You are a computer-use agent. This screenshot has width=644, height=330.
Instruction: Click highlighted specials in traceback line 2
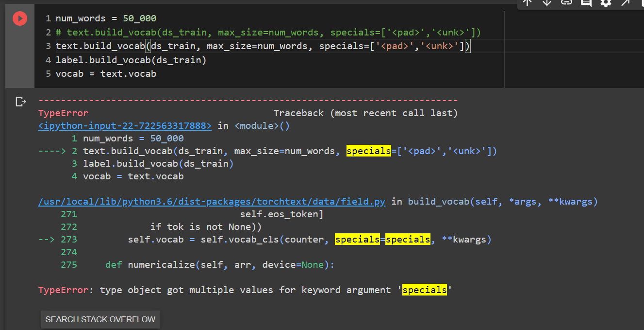pyautogui.click(x=368, y=151)
